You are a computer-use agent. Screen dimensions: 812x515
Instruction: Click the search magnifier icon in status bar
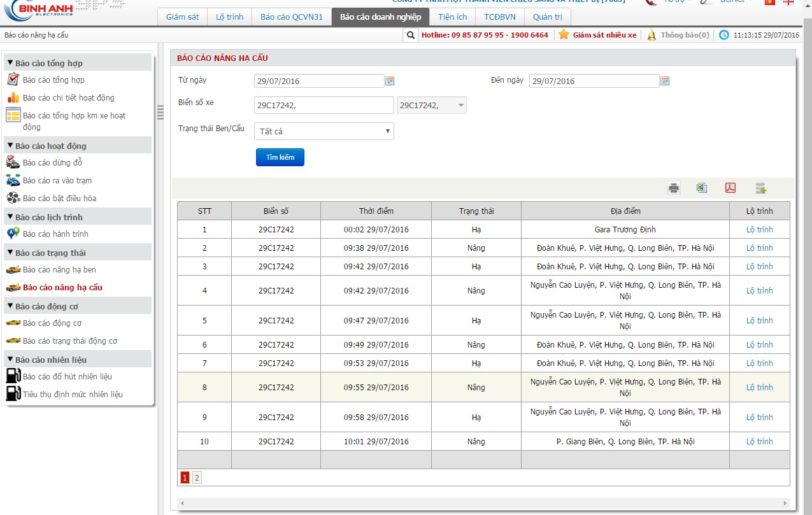[411, 35]
